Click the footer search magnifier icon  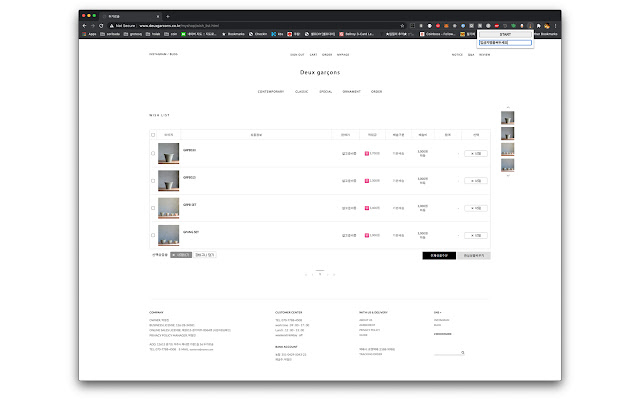462,352
